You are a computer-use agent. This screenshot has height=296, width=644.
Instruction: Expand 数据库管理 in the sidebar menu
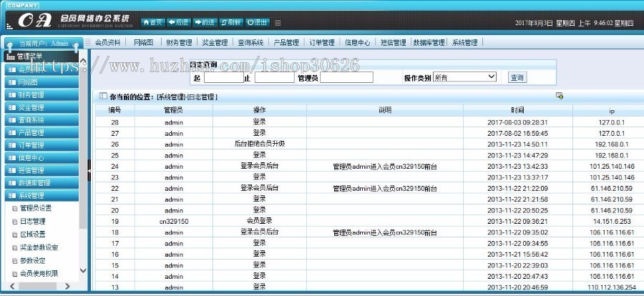point(42,183)
